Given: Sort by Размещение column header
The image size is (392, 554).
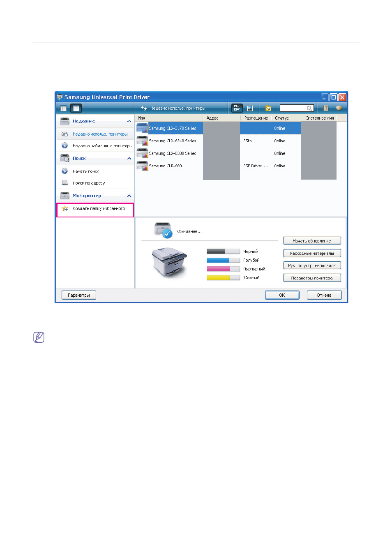Looking at the screenshot, I should pos(256,118).
